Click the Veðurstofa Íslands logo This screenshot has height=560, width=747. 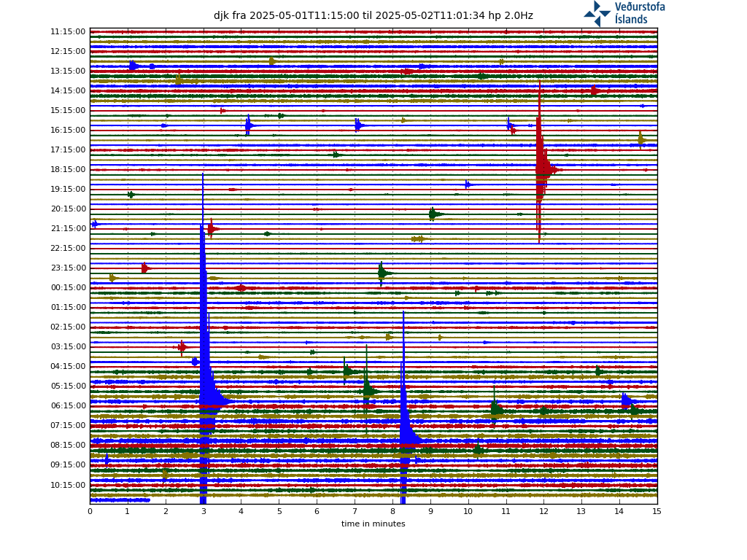pyautogui.click(x=624, y=13)
